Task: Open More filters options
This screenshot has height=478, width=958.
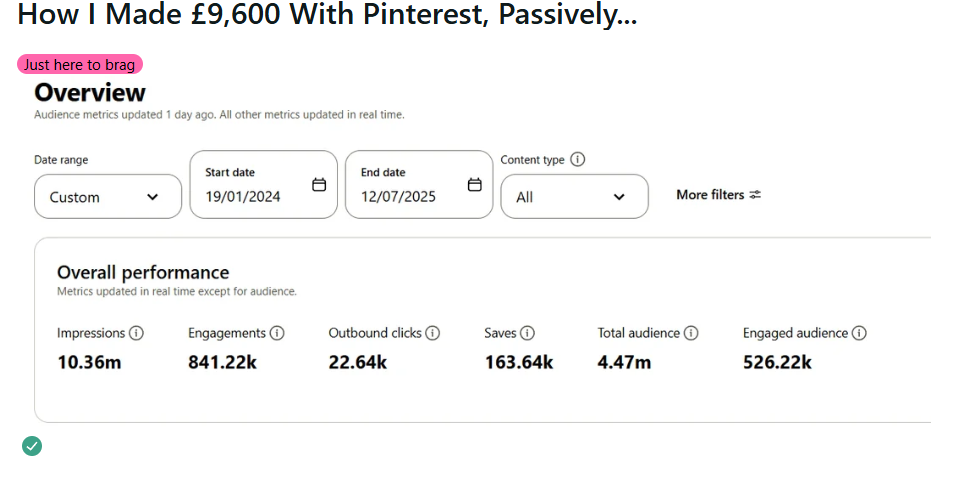Action: [718, 195]
